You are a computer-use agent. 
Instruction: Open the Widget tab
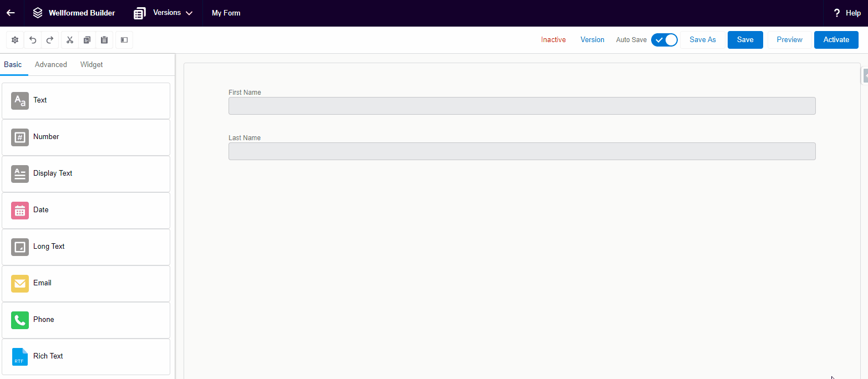[92, 65]
